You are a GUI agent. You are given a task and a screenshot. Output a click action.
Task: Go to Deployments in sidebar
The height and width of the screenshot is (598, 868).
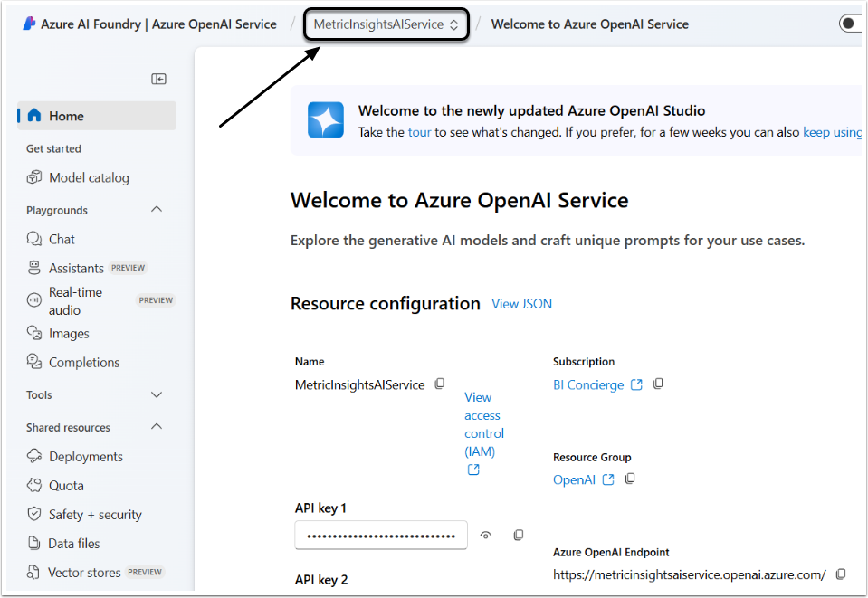[x=85, y=457]
